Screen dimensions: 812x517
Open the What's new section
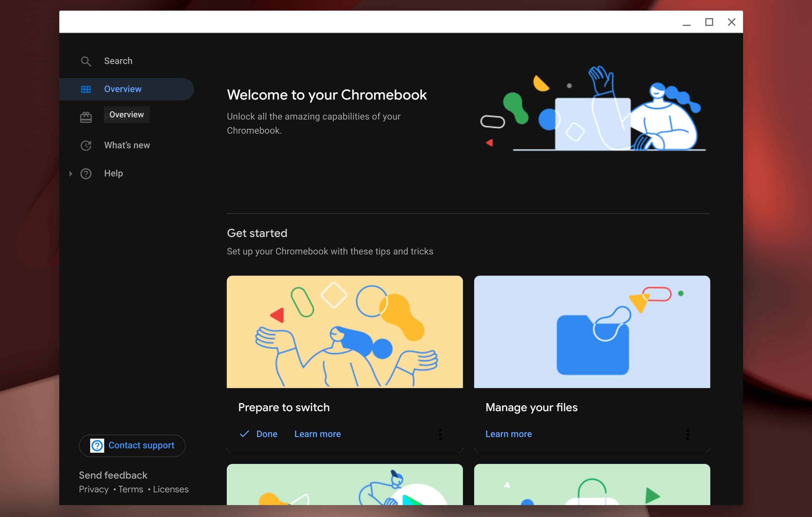pos(127,145)
